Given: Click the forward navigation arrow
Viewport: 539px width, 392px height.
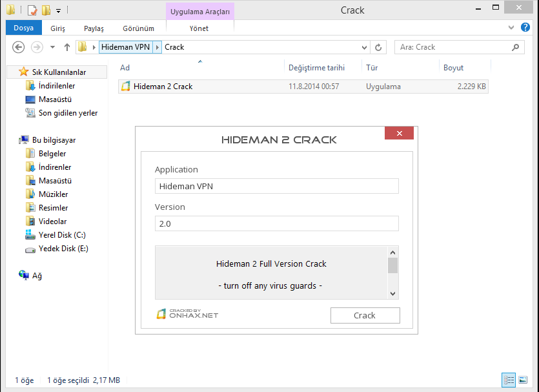Looking at the screenshot, I should coord(37,47).
